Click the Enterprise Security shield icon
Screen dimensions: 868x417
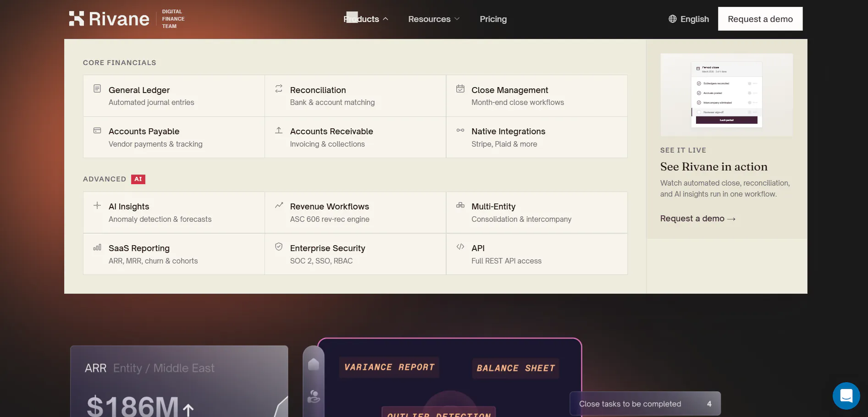(x=279, y=247)
